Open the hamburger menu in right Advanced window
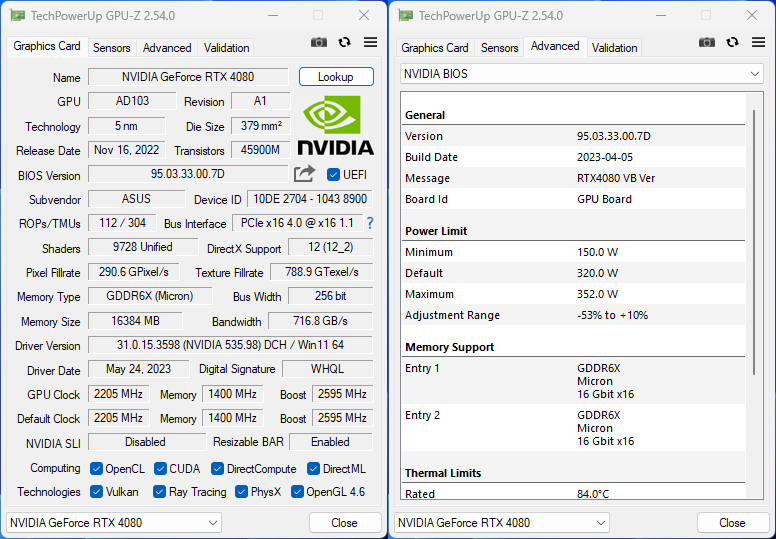This screenshot has width=776, height=539. (x=758, y=43)
